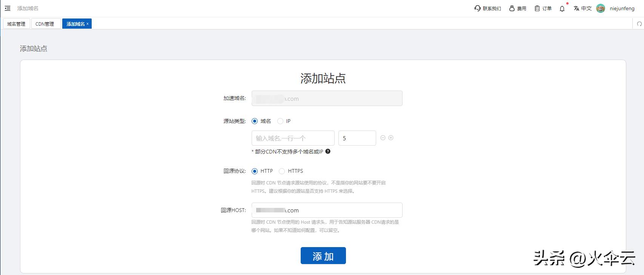Select HTTPS back-to-origin protocol
644x275 pixels.
point(282,171)
